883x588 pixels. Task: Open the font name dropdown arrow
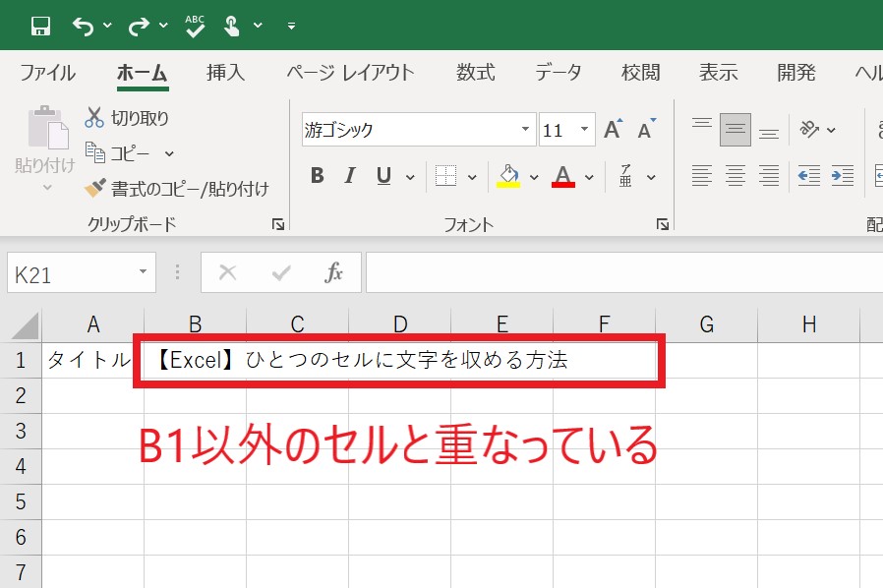tap(525, 130)
